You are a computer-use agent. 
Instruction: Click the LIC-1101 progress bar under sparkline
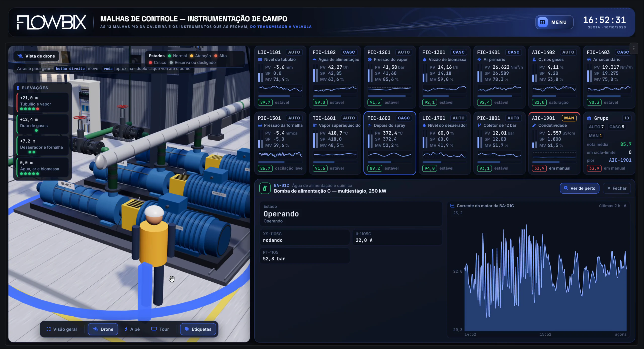click(280, 96)
